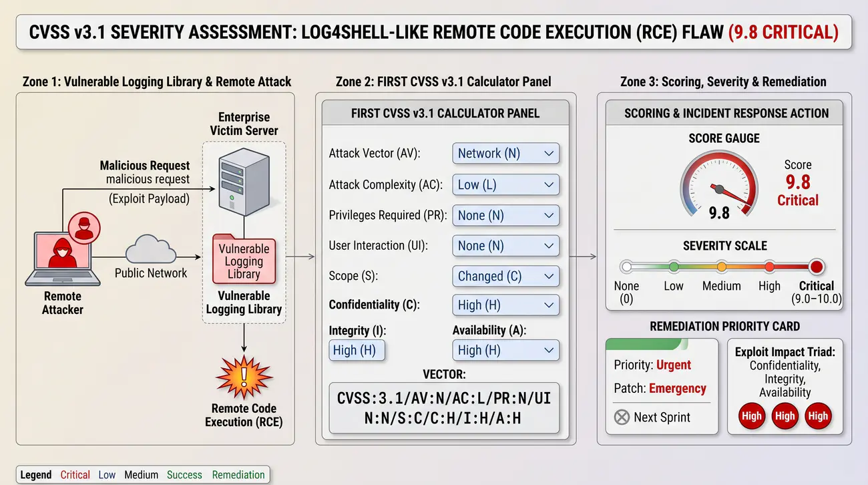
Task: Click the Exploit Impact Triad title
Action: click(785, 351)
